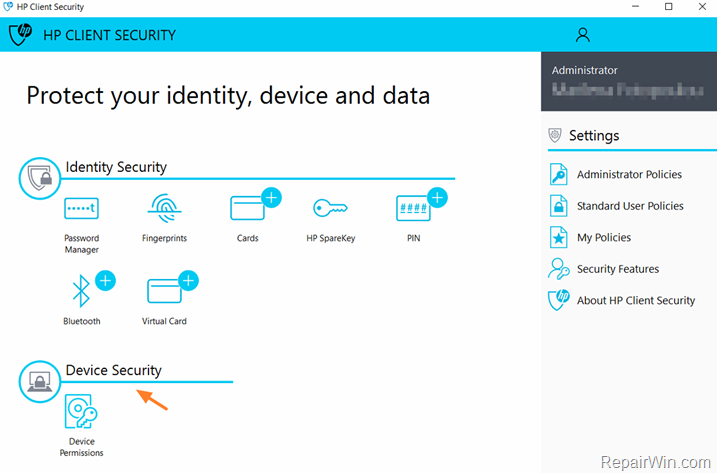Viewport: 717px width, 473px height.
Task: Click the Administrator account panel
Action: point(629,81)
